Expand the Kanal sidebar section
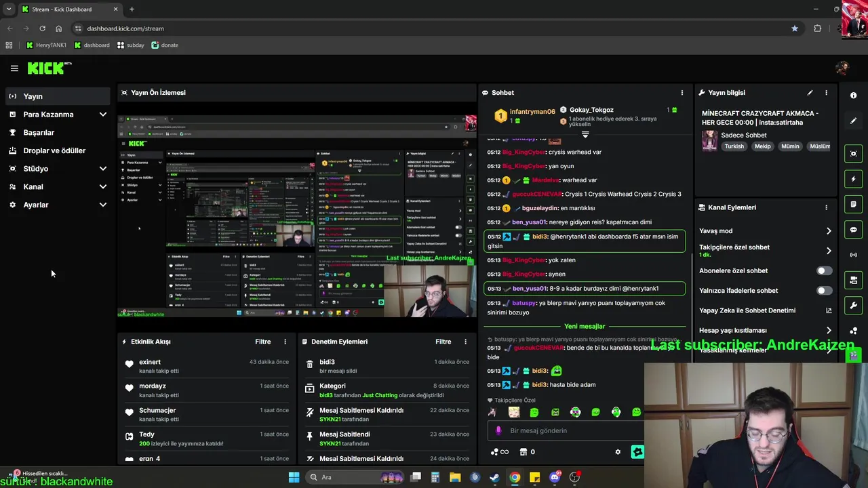This screenshot has width=868, height=488. tap(57, 186)
